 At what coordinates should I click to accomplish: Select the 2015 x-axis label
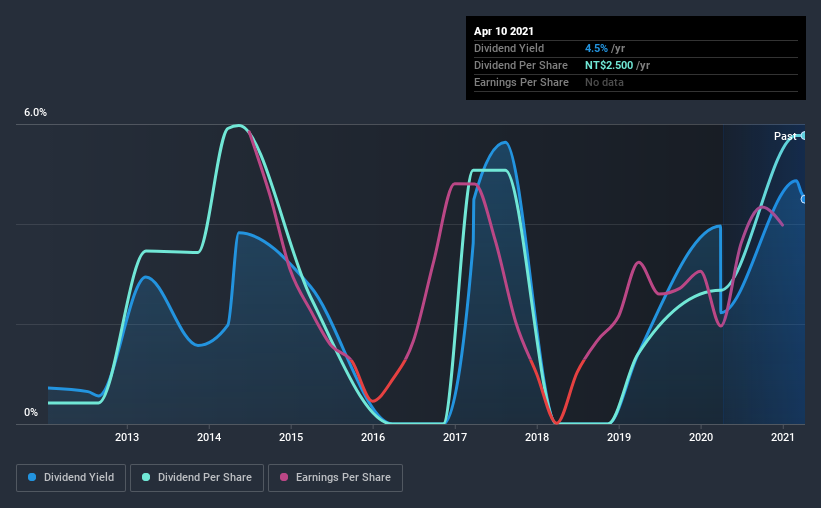coord(291,437)
